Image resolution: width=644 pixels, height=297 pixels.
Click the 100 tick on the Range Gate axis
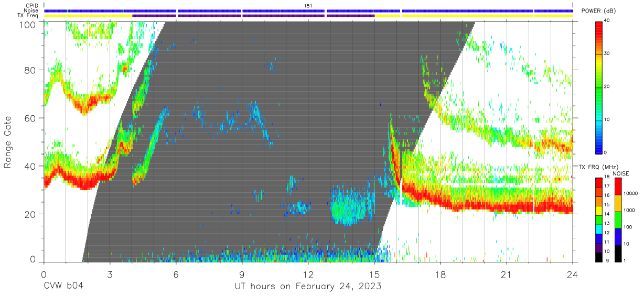[x=28, y=24]
